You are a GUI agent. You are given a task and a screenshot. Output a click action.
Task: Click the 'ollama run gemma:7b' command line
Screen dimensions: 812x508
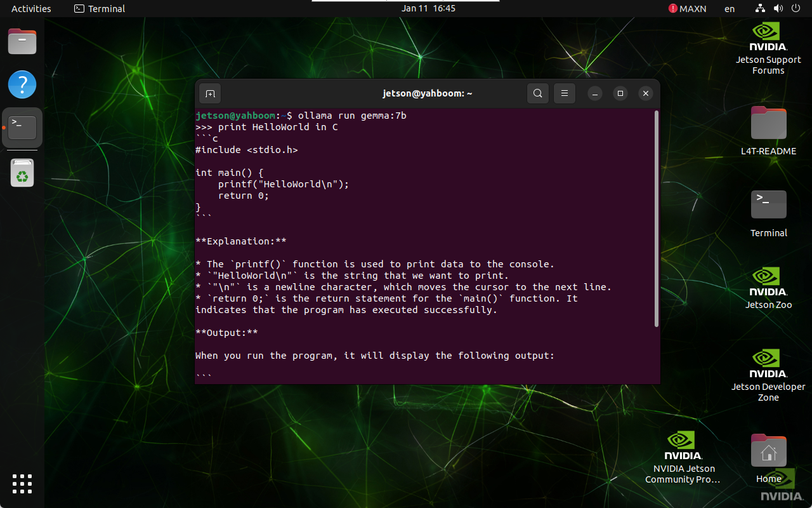point(352,116)
